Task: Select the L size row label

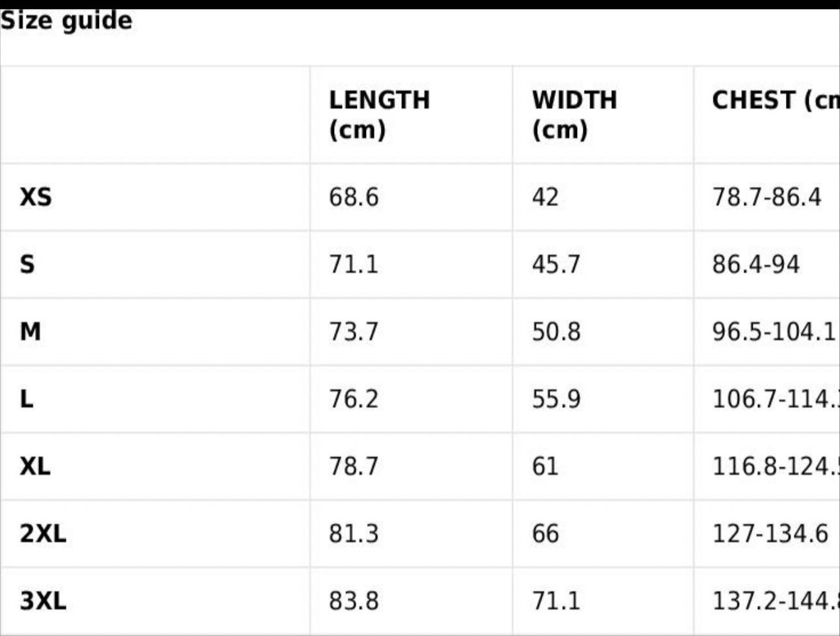Action: point(27,399)
